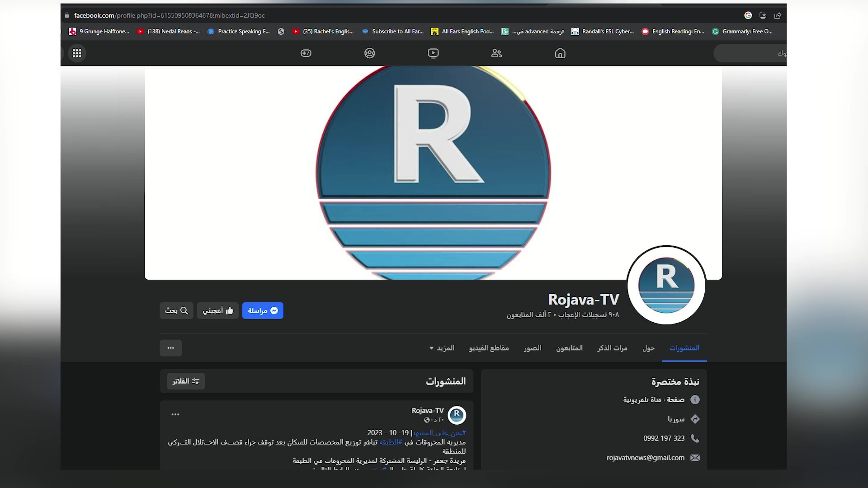The height and width of the screenshot is (488, 868).
Task: Click the post author avatar
Action: 457,415
